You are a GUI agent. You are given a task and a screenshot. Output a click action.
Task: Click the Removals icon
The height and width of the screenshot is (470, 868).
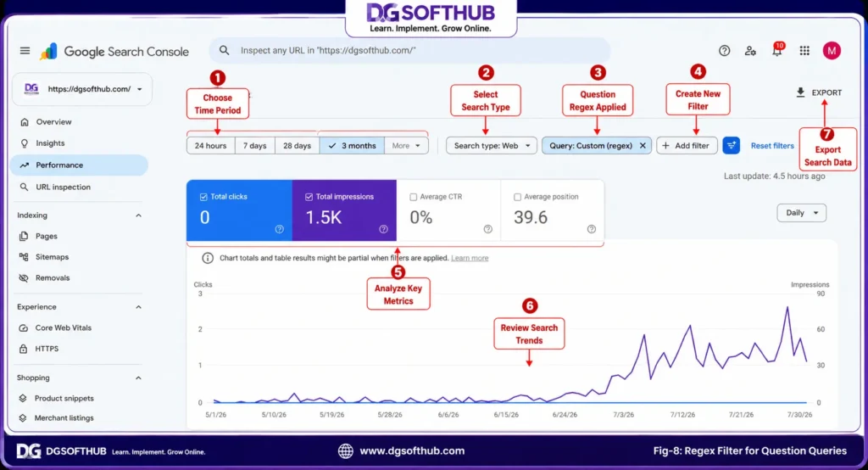pyautogui.click(x=24, y=278)
